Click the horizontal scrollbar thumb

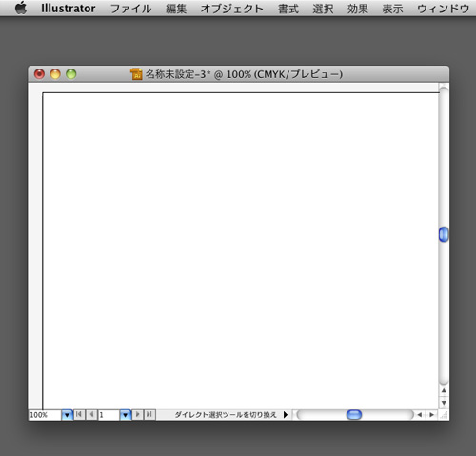tap(354, 415)
